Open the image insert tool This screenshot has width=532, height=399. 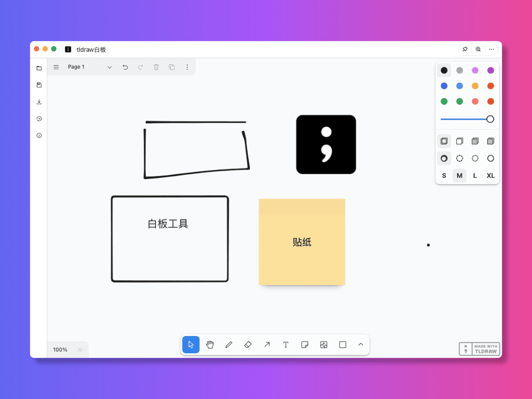(x=324, y=344)
